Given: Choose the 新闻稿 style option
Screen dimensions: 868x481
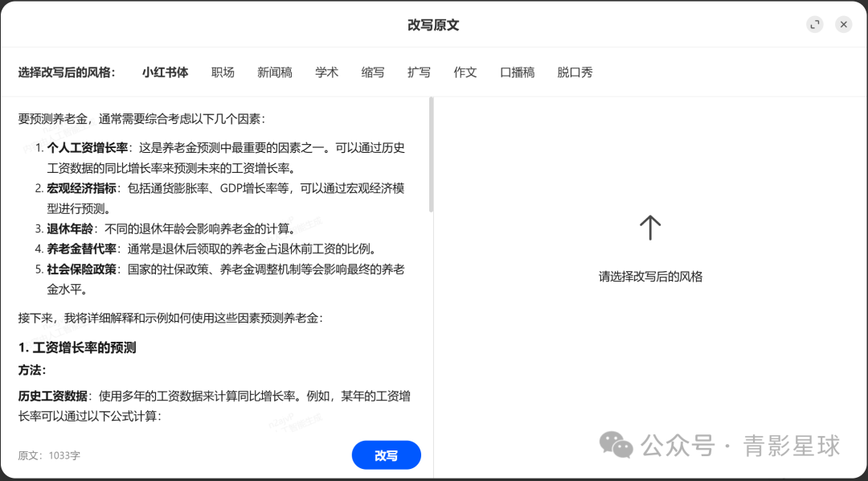Looking at the screenshot, I should 274,72.
